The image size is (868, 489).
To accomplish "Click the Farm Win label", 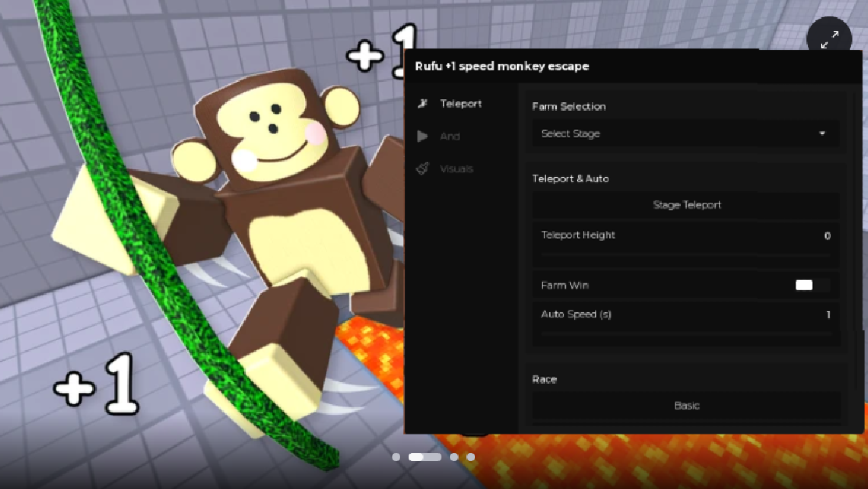I will [x=565, y=285].
